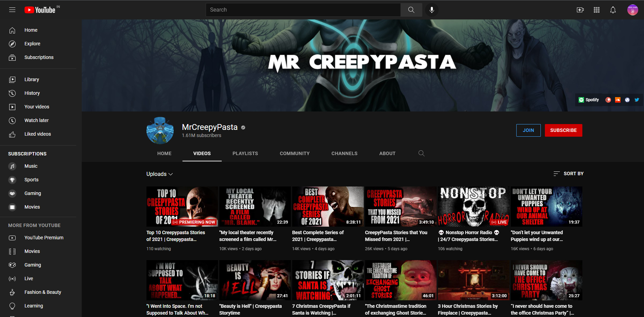The height and width of the screenshot is (317, 644).
Task: Expand the Uploads dropdown
Action: pos(160,174)
